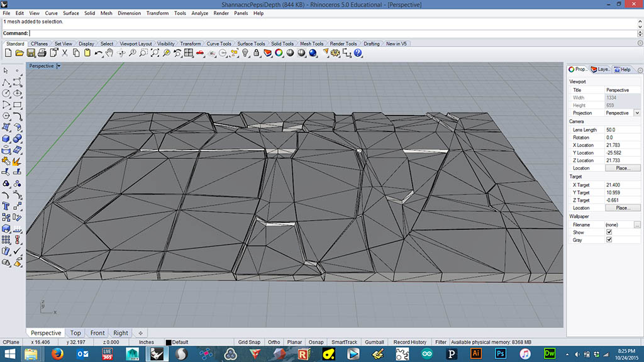Click the wallpaper Filename browse button
The width and height of the screenshot is (644, 362).
pos(637,224)
